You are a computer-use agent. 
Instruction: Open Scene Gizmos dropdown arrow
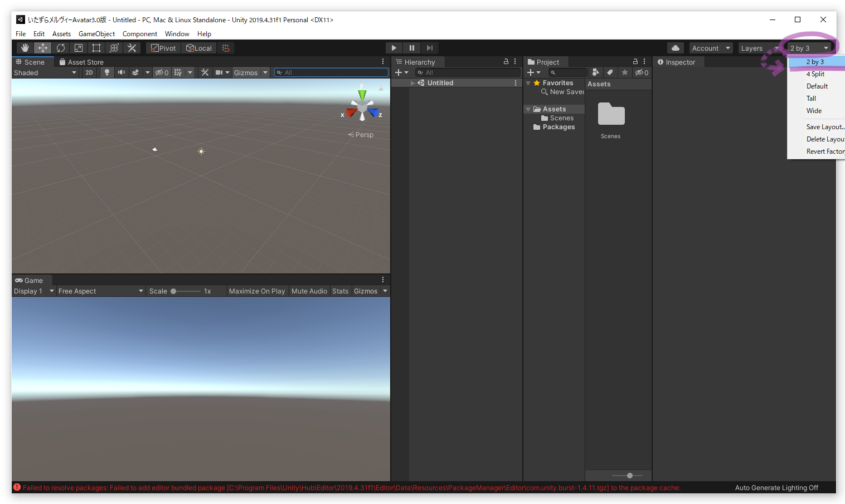coord(265,72)
